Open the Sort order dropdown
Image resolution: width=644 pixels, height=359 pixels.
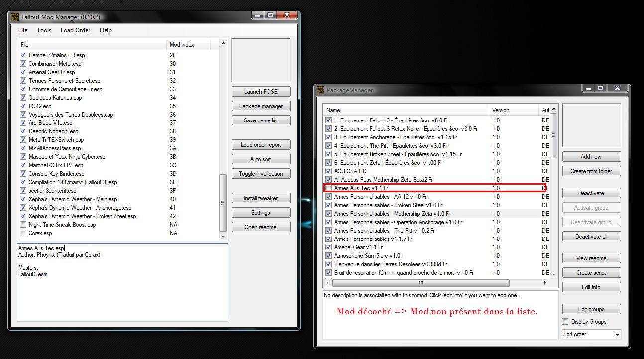point(591,334)
